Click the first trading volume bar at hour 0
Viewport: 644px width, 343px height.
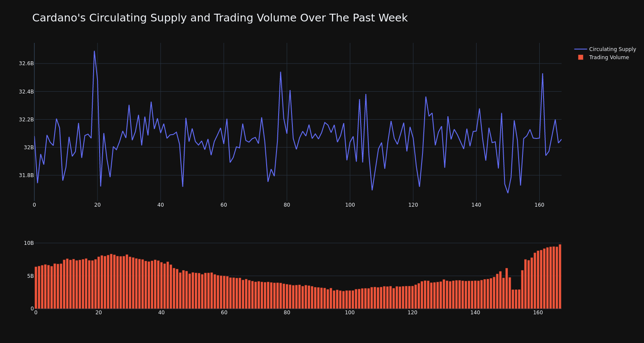(36, 288)
